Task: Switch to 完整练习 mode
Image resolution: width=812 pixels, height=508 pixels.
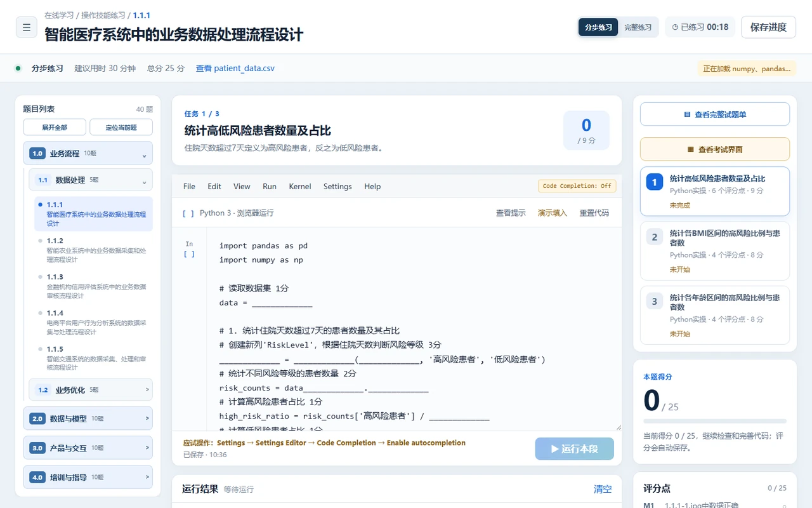Action: click(638, 27)
